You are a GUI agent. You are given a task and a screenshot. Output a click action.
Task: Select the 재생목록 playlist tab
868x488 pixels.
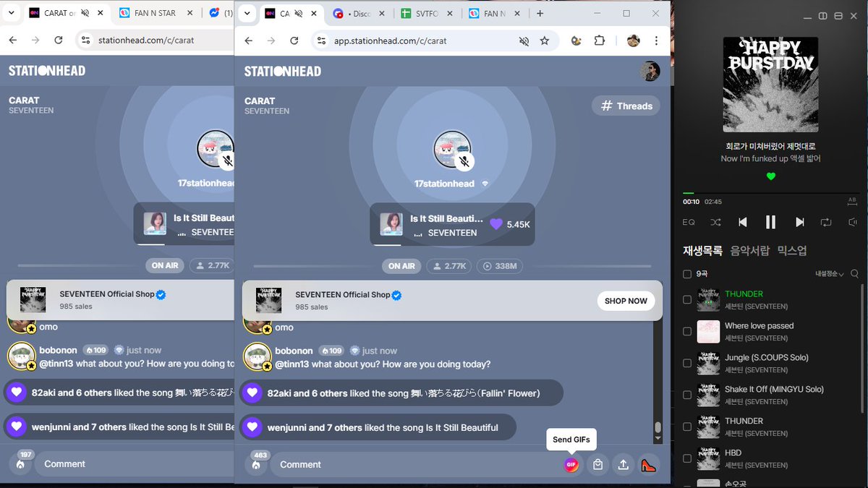pyautogui.click(x=703, y=251)
